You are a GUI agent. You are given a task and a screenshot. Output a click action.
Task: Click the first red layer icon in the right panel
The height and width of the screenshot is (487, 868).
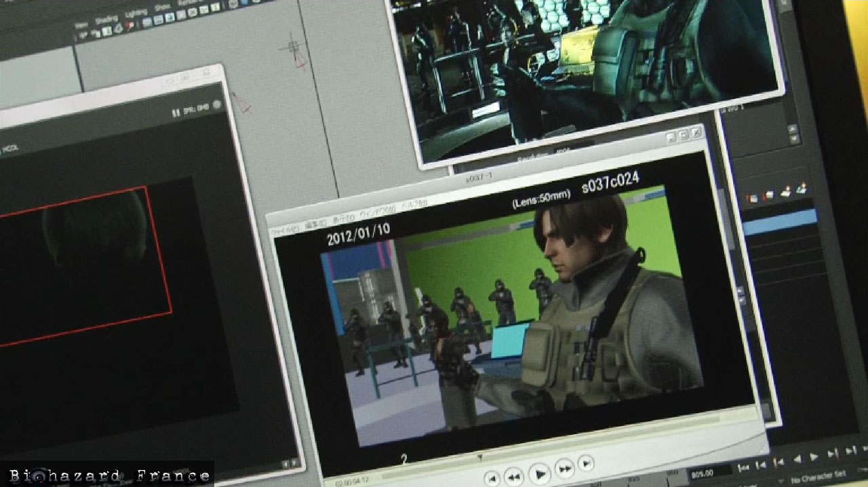tap(753, 198)
